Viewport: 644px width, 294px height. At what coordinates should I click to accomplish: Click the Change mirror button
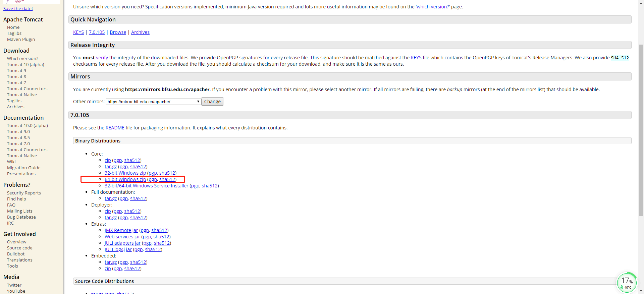point(212,102)
